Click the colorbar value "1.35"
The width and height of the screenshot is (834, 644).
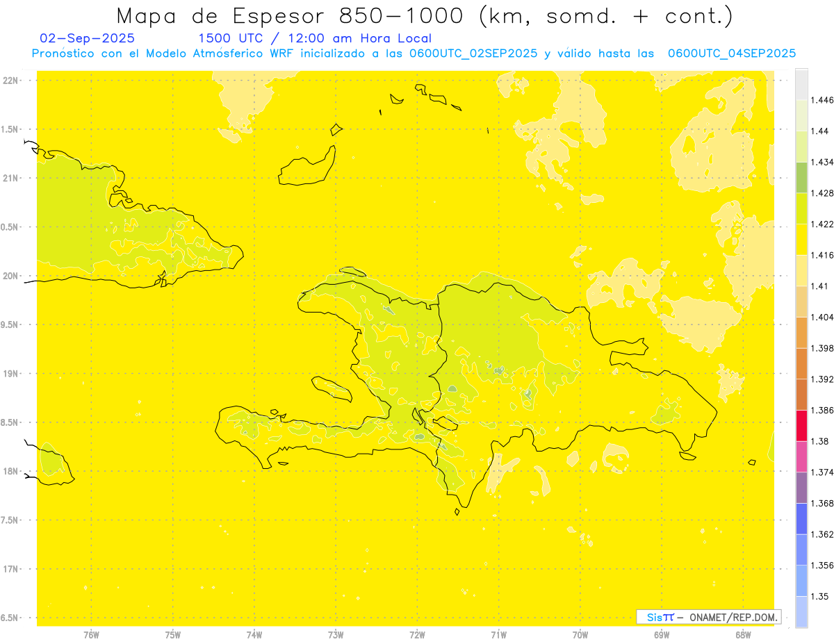819,596
